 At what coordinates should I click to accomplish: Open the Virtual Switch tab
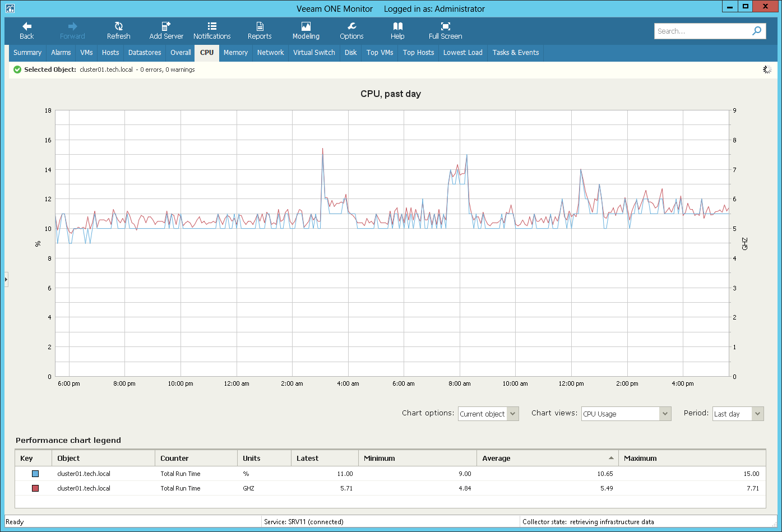314,53
